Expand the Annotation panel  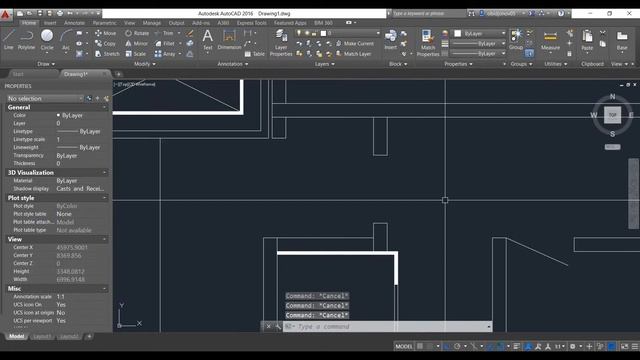tap(233, 64)
